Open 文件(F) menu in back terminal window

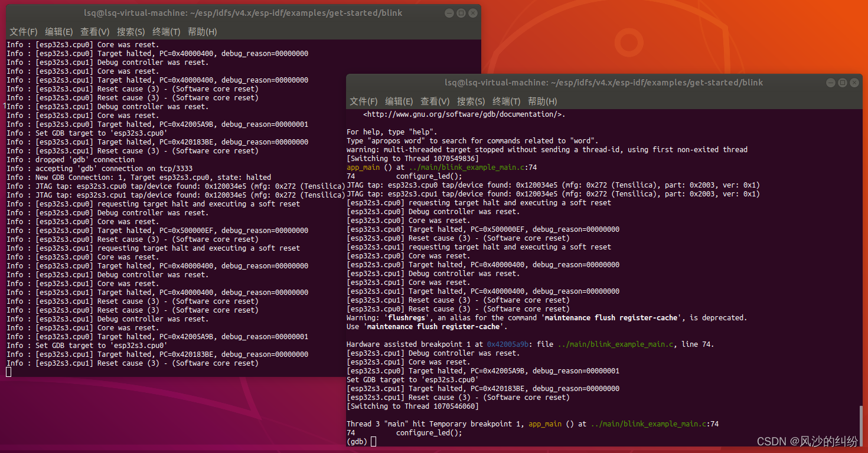(x=24, y=32)
